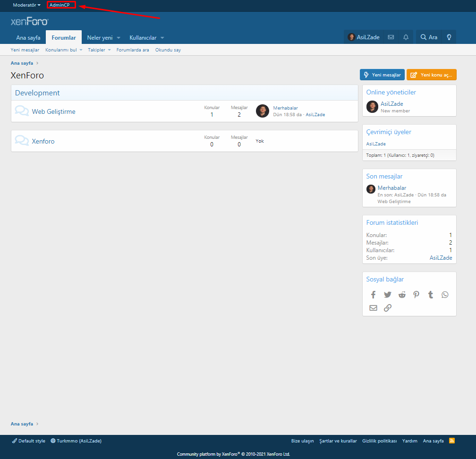Click the avatar in Web Geliştirme row
This screenshot has width=476, height=459.
coord(263,111)
